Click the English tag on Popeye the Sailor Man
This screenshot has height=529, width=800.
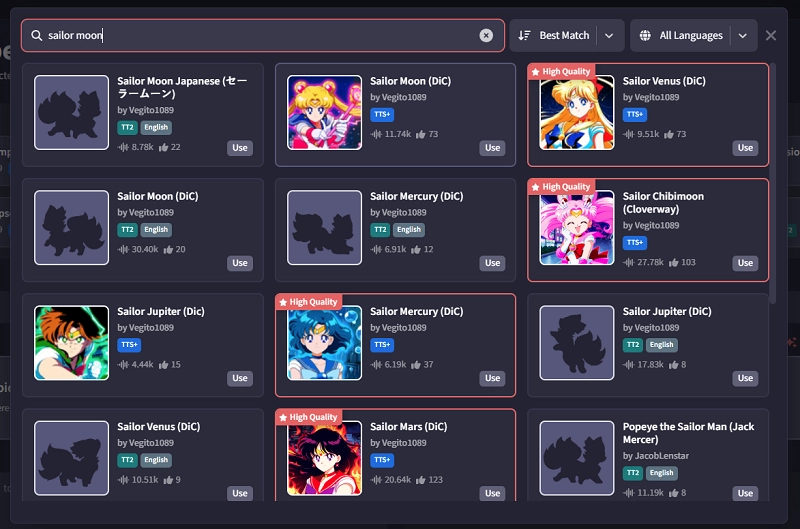pyautogui.click(x=661, y=473)
